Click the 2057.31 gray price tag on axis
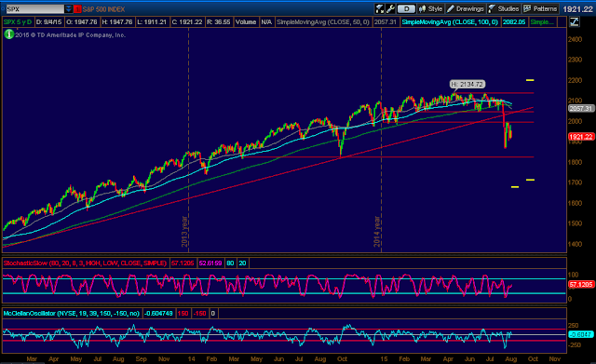This screenshot has height=364, width=596. click(x=580, y=109)
